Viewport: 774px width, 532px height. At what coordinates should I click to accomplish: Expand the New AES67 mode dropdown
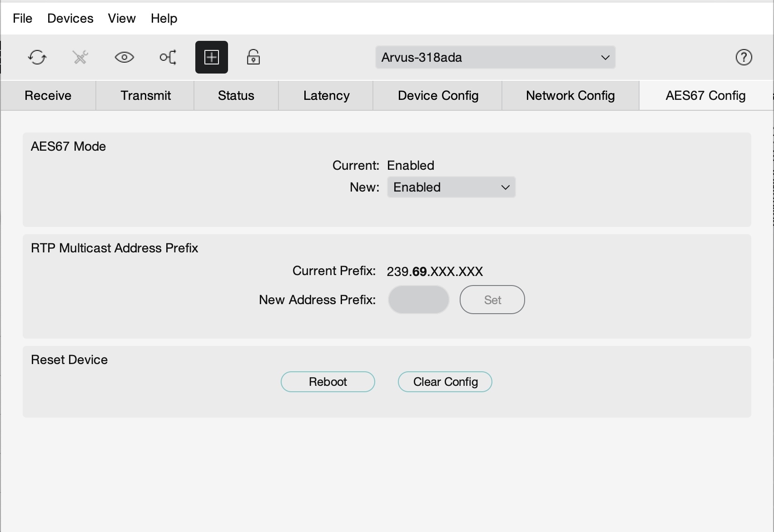click(x=451, y=187)
